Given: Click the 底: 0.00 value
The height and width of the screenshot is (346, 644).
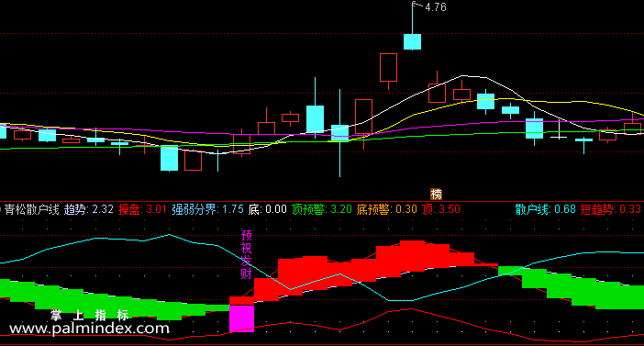Looking at the screenshot, I should 267,209.
